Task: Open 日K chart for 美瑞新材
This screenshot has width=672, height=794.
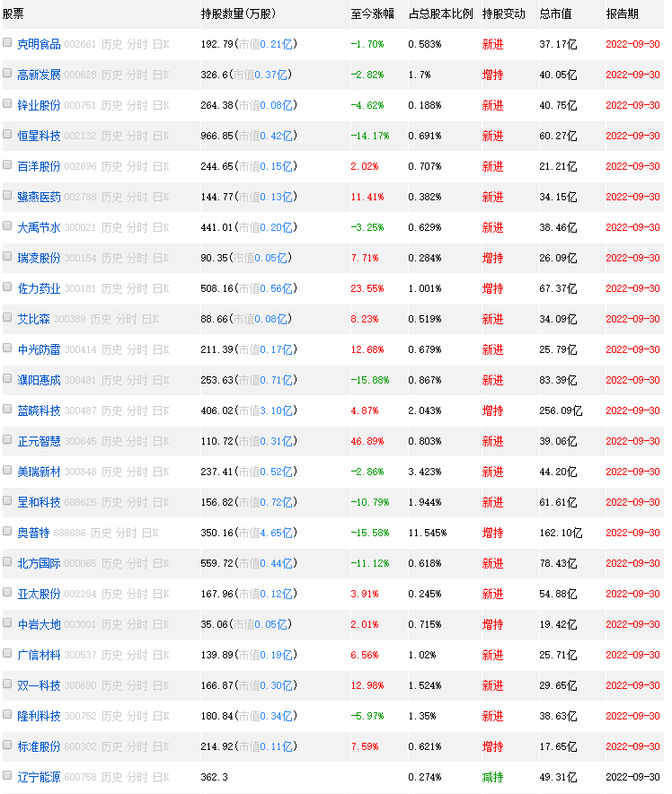Action: [x=161, y=472]
